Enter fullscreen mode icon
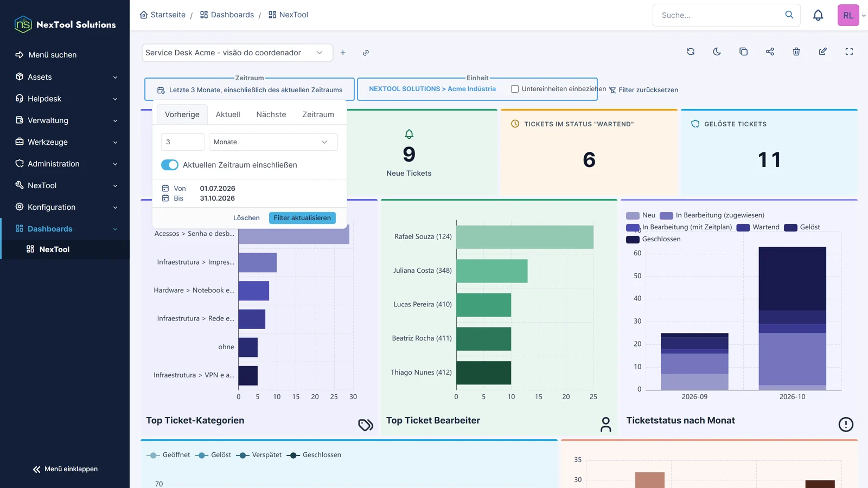The width and height of the screenshot is (868, 488). click(x=849, y=52)
